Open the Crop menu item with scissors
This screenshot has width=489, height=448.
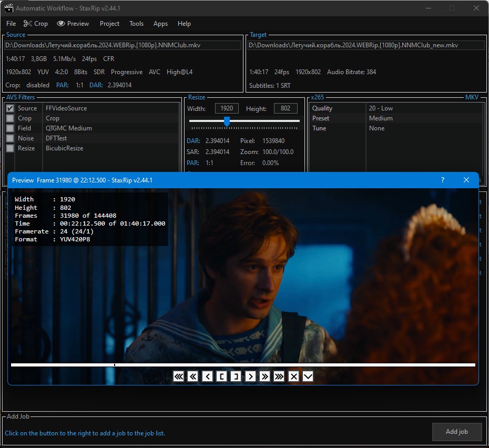pos(36,24)
